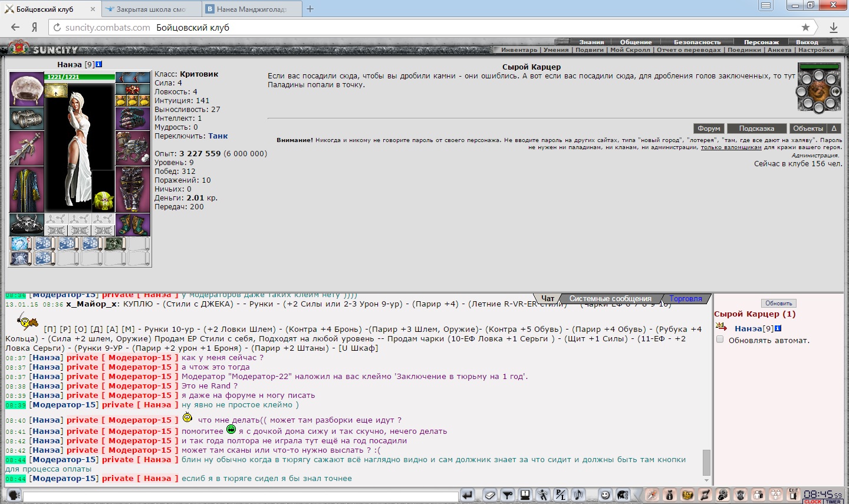Click the EXIT icon in bottom toolbar
Screen dimensions: 849x504
pos(793,495)
